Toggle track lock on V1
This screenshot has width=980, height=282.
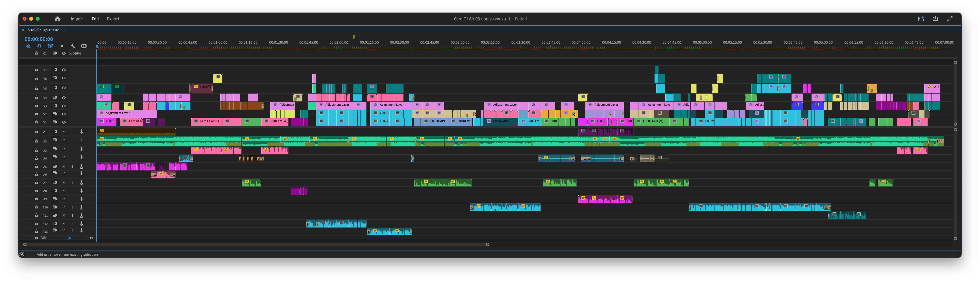tap(37, 122)
